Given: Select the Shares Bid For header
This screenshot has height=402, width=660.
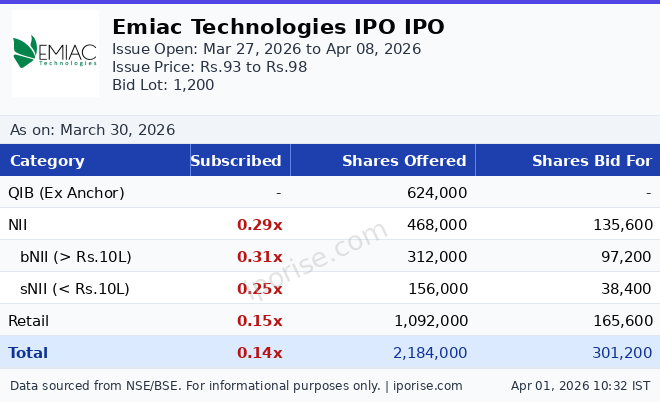Looking at the screenshot, I should (x=591, y=161).
